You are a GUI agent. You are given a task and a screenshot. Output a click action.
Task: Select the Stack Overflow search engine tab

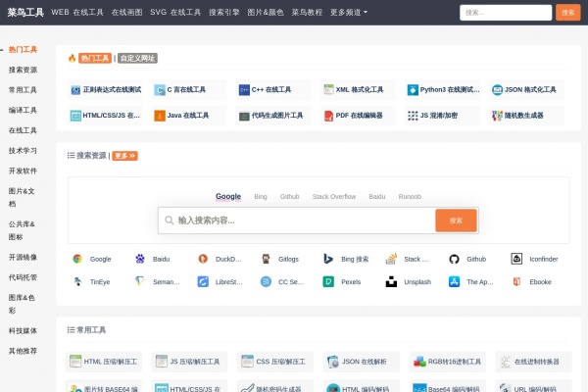[x=334, y=196]
